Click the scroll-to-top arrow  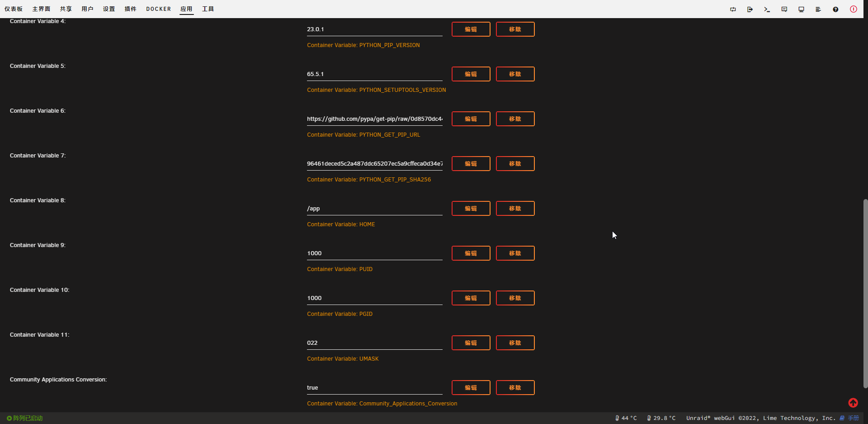click(854, 403)
